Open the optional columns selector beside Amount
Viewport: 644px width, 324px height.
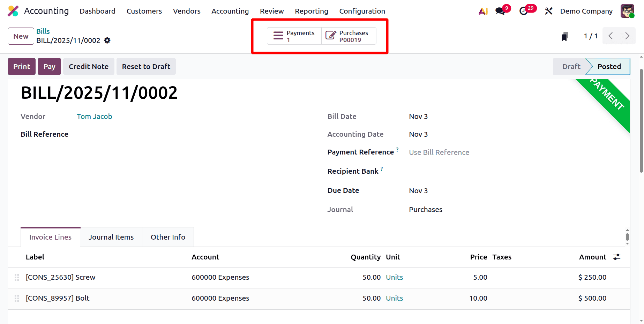tap(617, 257)
